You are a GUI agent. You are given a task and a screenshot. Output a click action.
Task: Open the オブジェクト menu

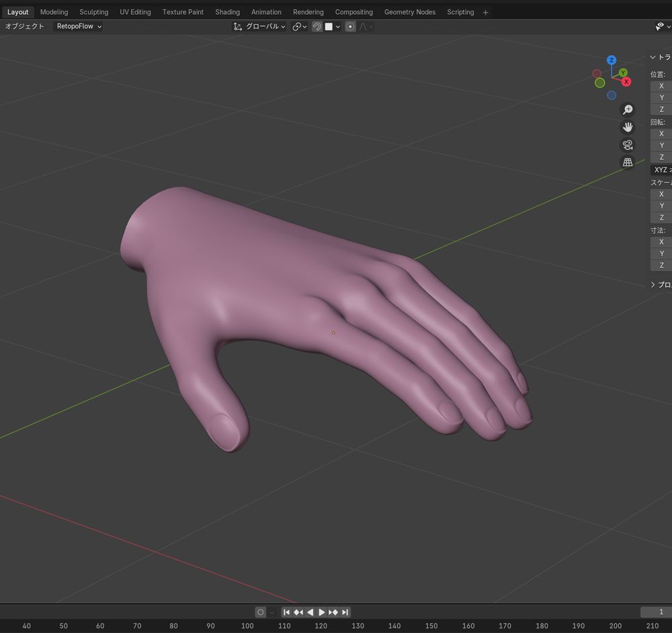pyautogui.click(x=24, y=26)
